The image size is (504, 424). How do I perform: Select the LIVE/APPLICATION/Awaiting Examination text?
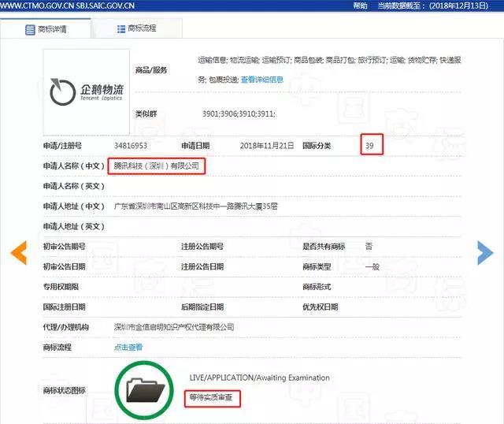(x=260, y=378)
